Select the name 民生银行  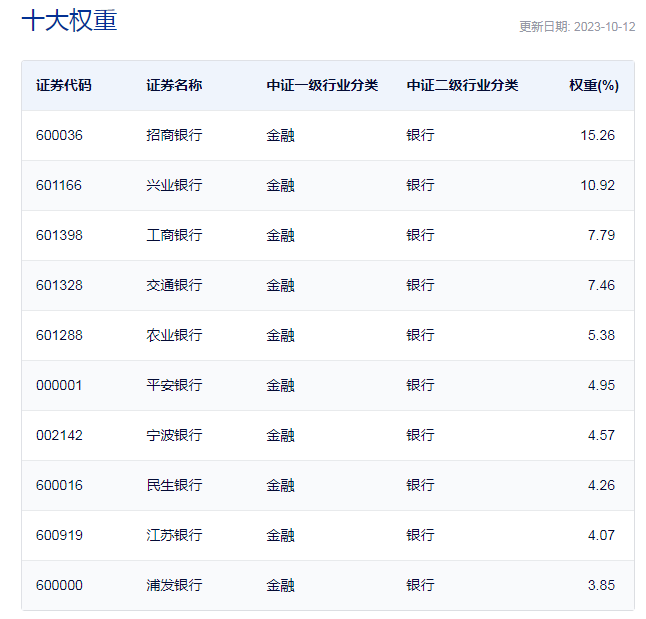coord(174,485)
